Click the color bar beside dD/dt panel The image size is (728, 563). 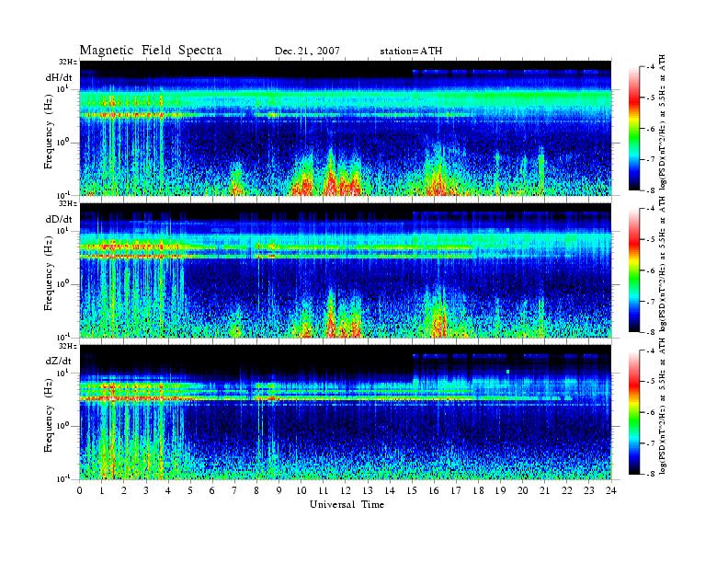pos(633,270)
